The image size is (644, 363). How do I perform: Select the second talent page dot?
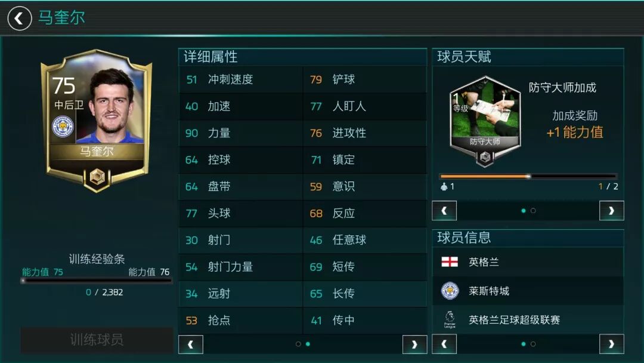coord(533,211)
